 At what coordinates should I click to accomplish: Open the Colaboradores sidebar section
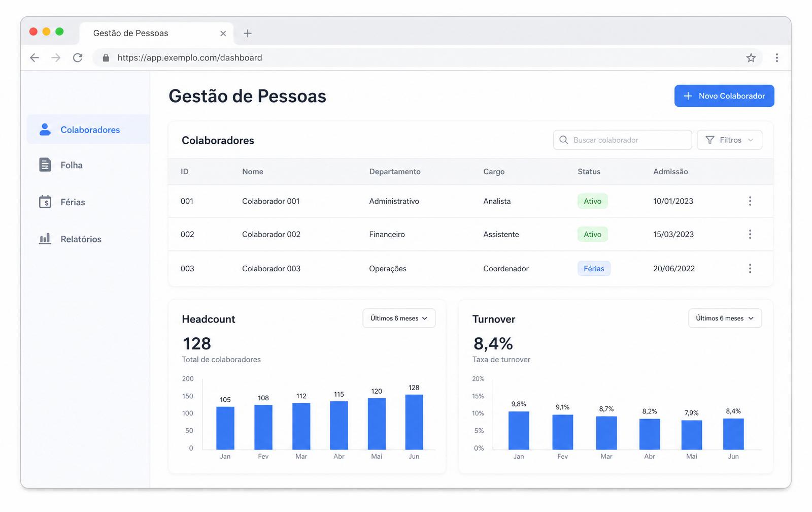(88, 130)
